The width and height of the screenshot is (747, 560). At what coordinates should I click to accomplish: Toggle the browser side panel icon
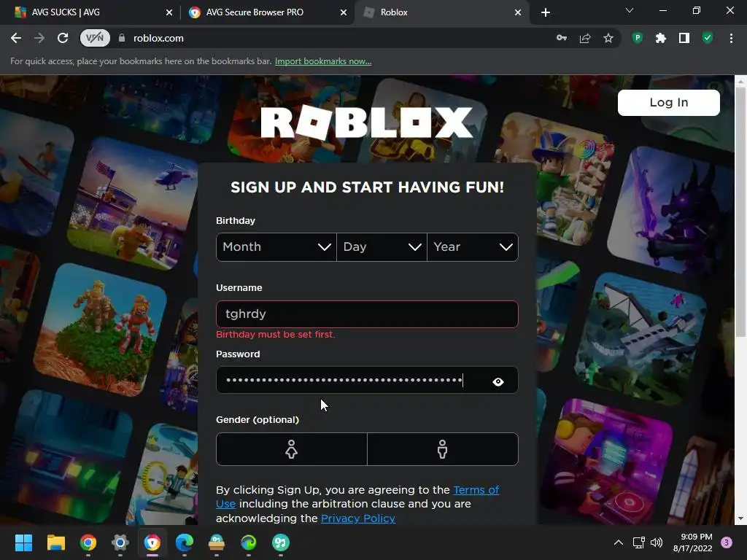coord(684,38)
